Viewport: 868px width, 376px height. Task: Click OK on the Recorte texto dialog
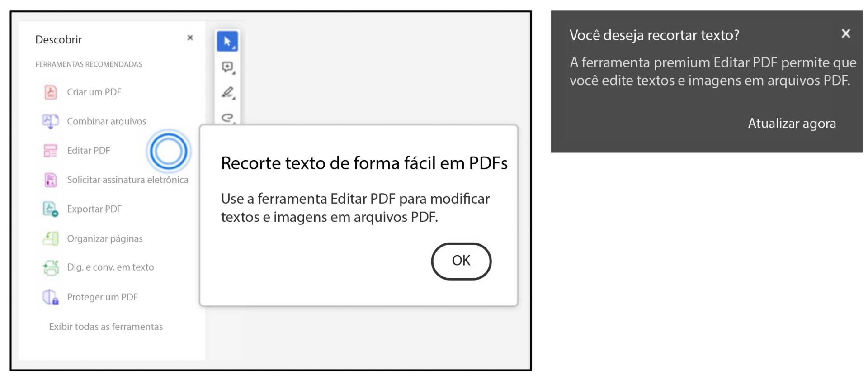pyautogui.click(x=461, y=261)
